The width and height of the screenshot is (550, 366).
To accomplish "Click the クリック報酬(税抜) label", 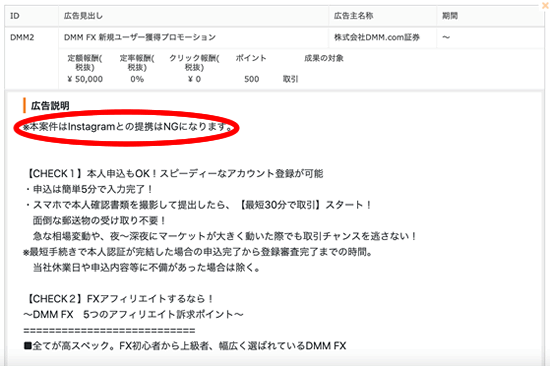I will (x=194, y=62).
